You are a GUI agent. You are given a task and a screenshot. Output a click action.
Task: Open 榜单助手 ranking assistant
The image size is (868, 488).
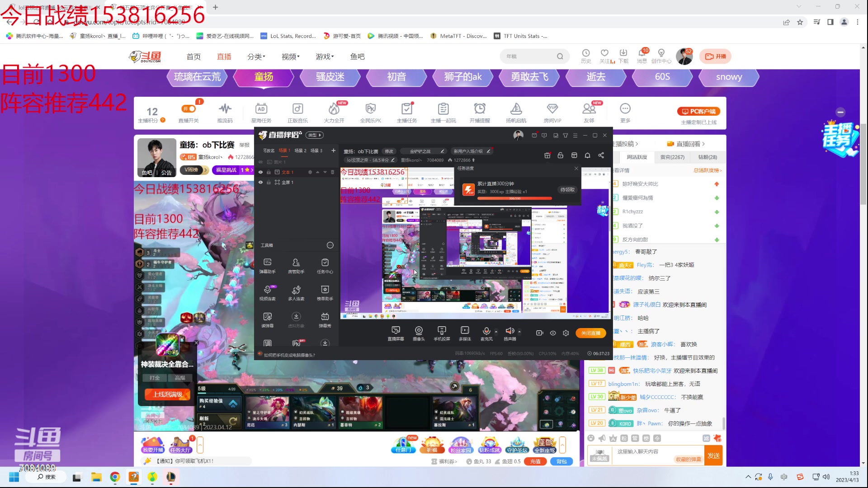click(325, 293)
